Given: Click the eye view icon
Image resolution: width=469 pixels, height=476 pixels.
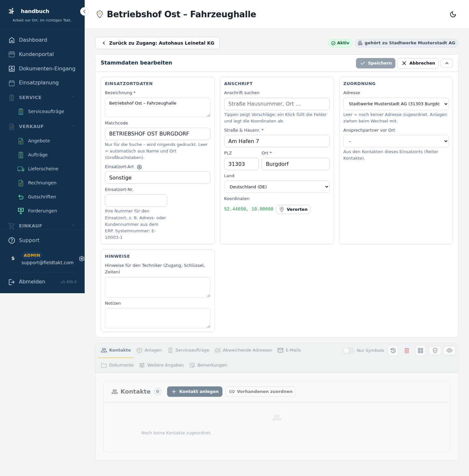Looking at the screenshot, I should (449, 351).
